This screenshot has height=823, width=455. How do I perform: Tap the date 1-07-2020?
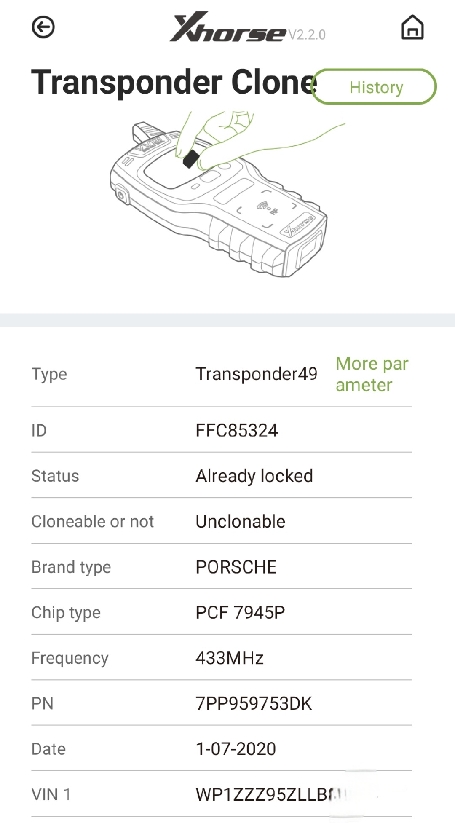(236, 749)
